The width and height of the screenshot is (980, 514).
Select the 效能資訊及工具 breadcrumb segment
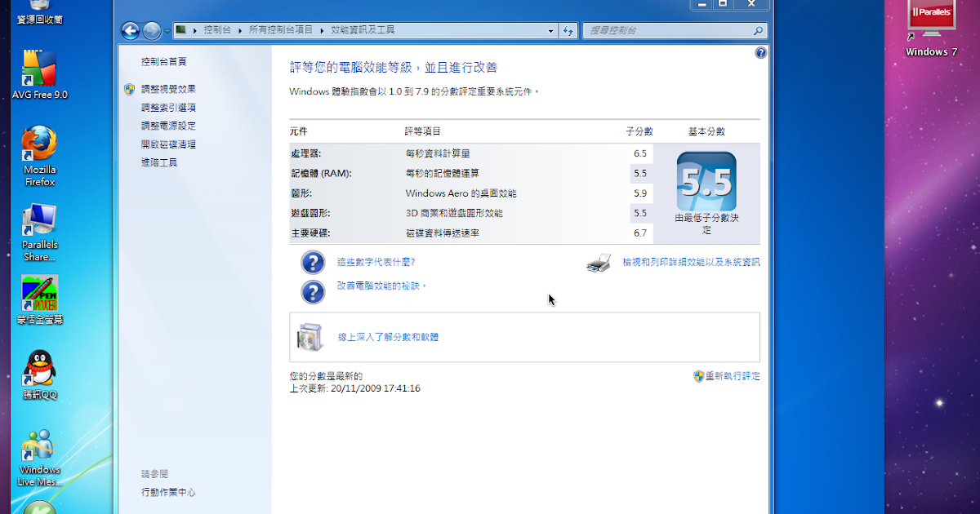coord(363,30)
